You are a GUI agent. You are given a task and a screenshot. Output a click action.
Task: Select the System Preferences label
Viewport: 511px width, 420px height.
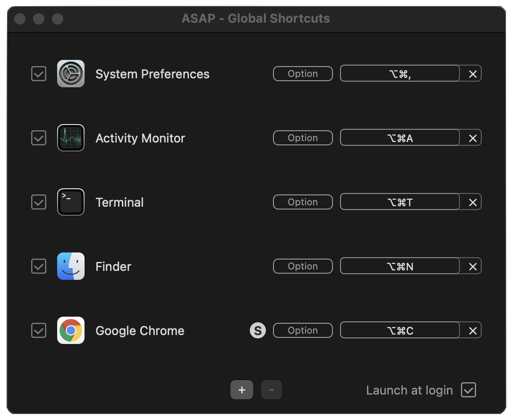[x=152, y=74]
